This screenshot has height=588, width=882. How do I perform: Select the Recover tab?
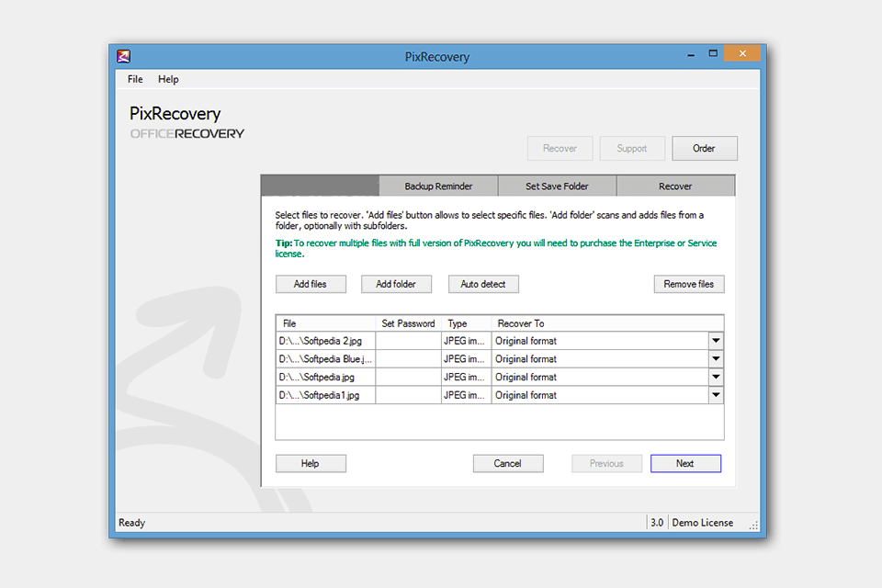click(x=675, y=186)
